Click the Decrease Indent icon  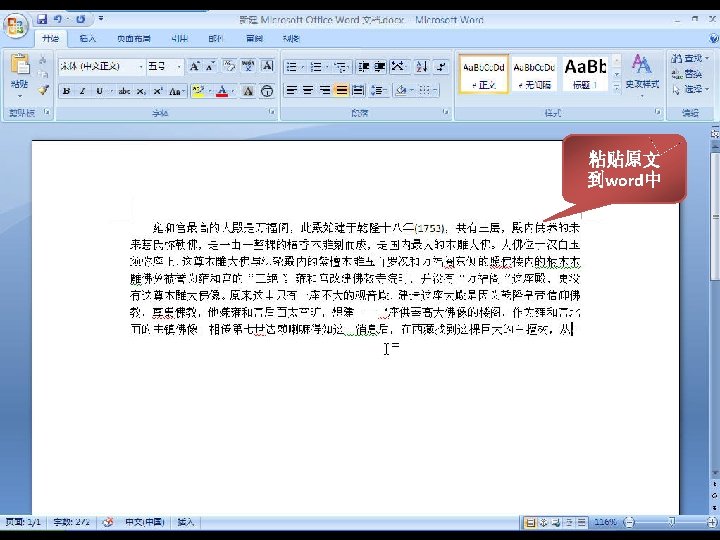pyautogui.click(x=364, y=67)
